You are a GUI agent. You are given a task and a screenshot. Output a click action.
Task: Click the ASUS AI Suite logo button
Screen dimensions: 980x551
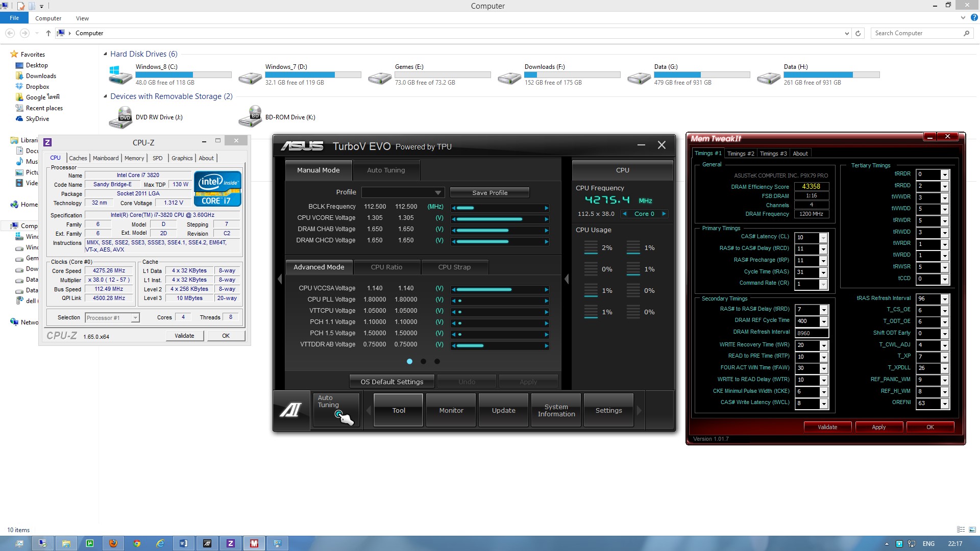[291, 410]
